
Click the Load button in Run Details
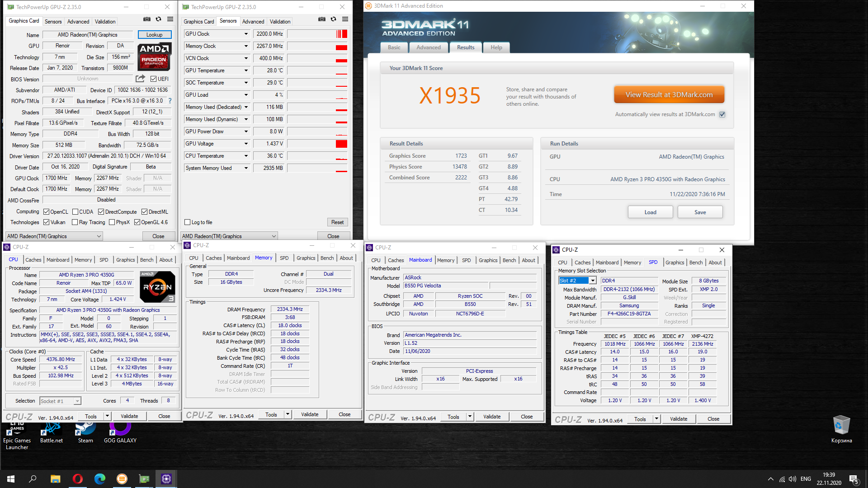pos(650,212)
